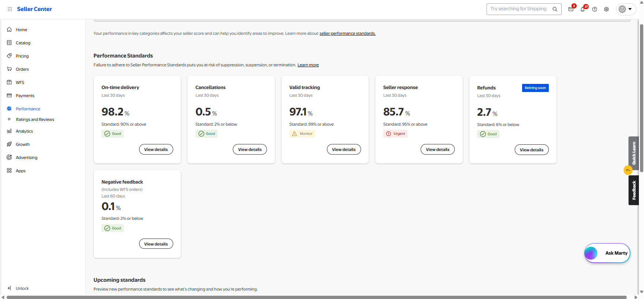Click the search magnifier icon
The image size is (644, 299).
pyautogui.click(x=555, y=9)
